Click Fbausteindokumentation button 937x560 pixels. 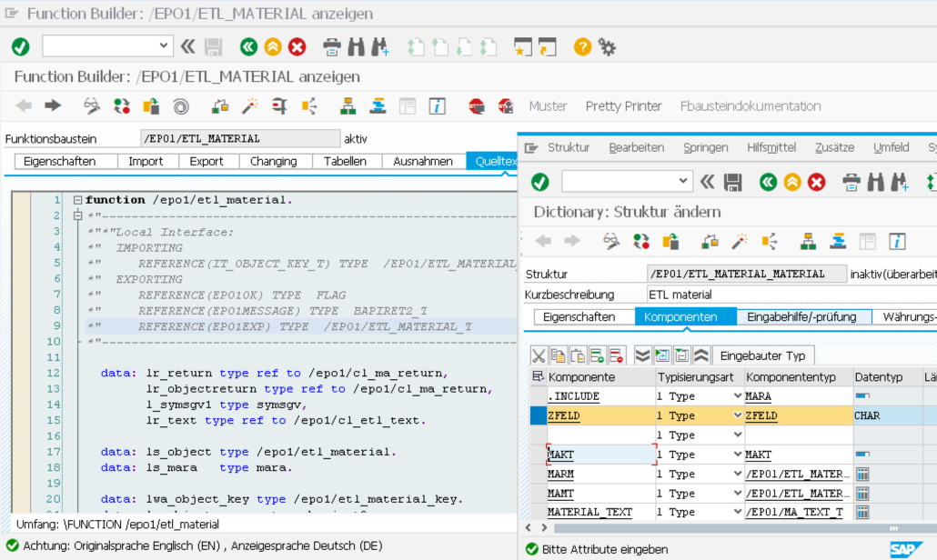(750, 106)
